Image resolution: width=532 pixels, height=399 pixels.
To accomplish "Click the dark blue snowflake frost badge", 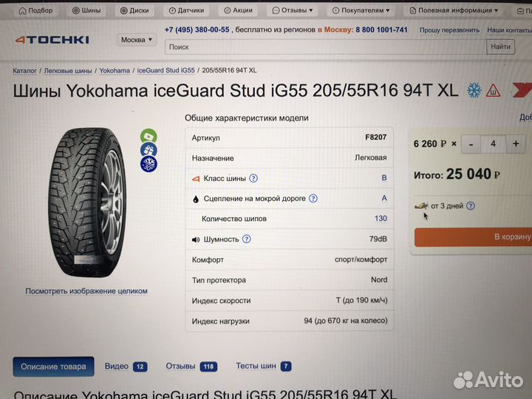I will click(x=149, y=164).
